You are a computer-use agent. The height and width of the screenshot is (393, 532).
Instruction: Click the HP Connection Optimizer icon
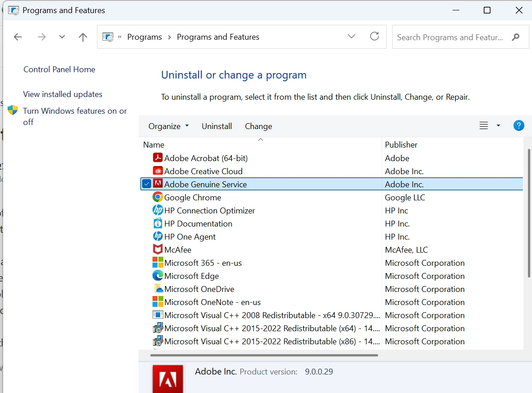pyautogui.click(x=157, y=210)
